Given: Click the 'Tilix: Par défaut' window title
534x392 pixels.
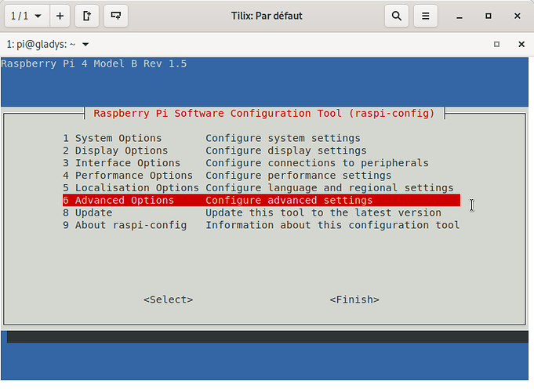Looking at the screenshot, I should tap(267, 16).
